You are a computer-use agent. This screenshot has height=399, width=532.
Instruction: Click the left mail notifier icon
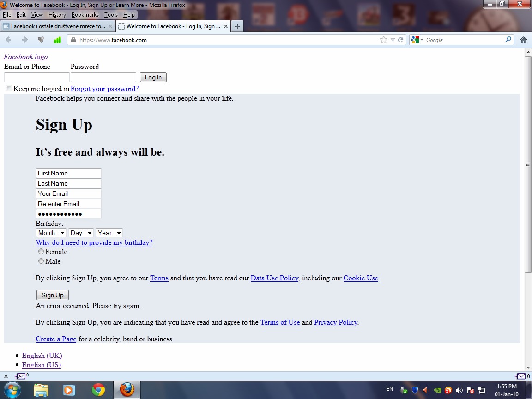point(21,376)
